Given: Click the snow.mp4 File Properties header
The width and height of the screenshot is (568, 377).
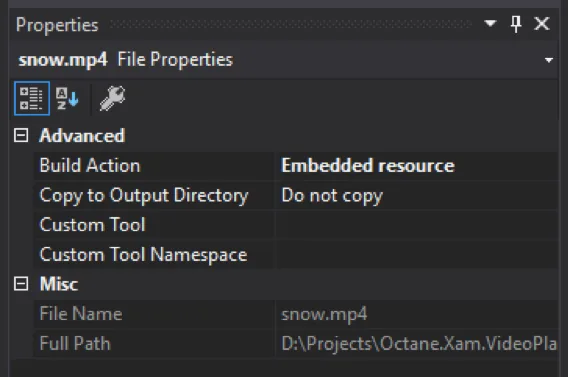Looking at the screenshot, I should click(125, 60).
